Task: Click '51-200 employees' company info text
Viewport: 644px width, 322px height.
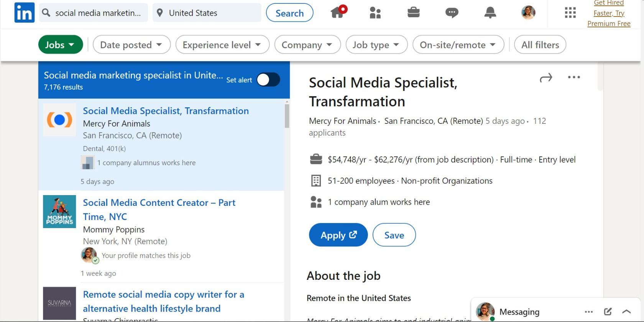Action: click(361, 181)
